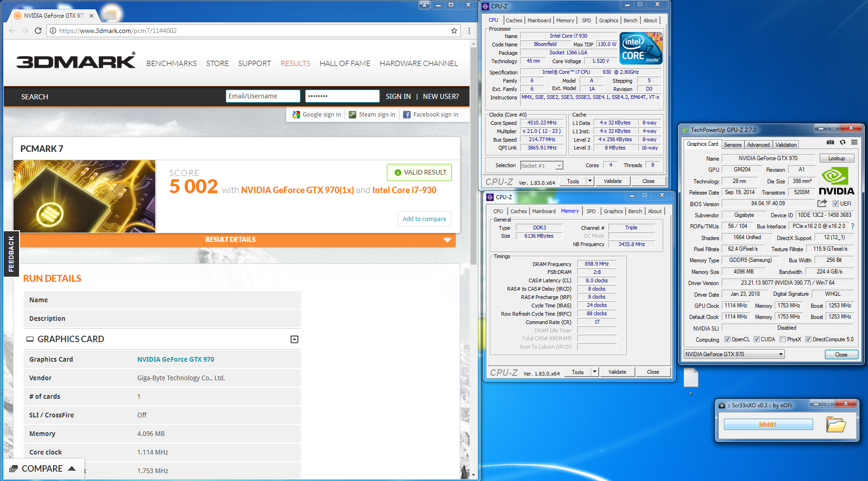Close the NVIDIA GeForce GTX 970 browser tab
The image size is (868, 481).
(91, 16)
